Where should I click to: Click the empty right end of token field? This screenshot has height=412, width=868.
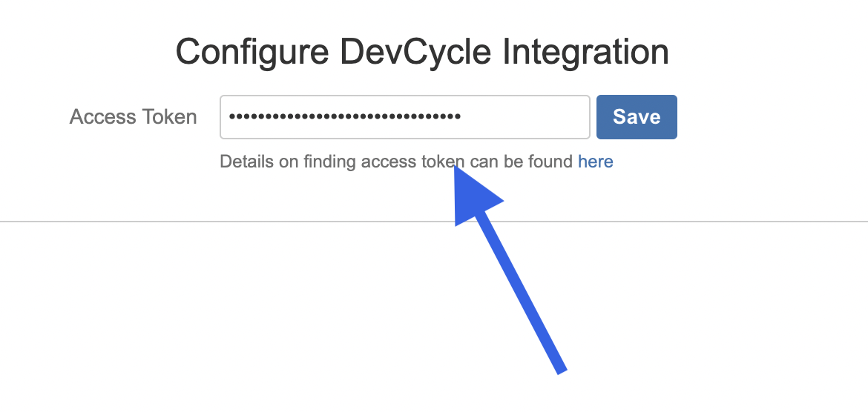(534, 117)
